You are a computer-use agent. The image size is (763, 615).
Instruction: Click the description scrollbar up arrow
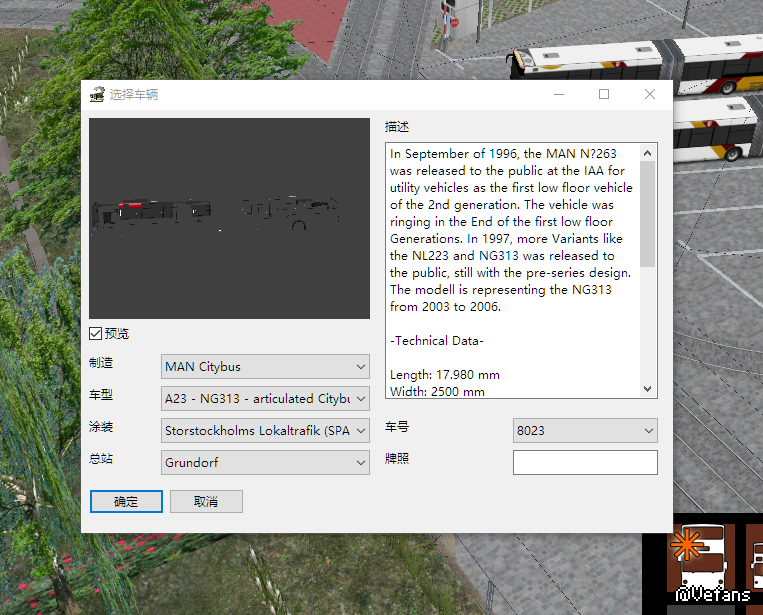point(647,153)
